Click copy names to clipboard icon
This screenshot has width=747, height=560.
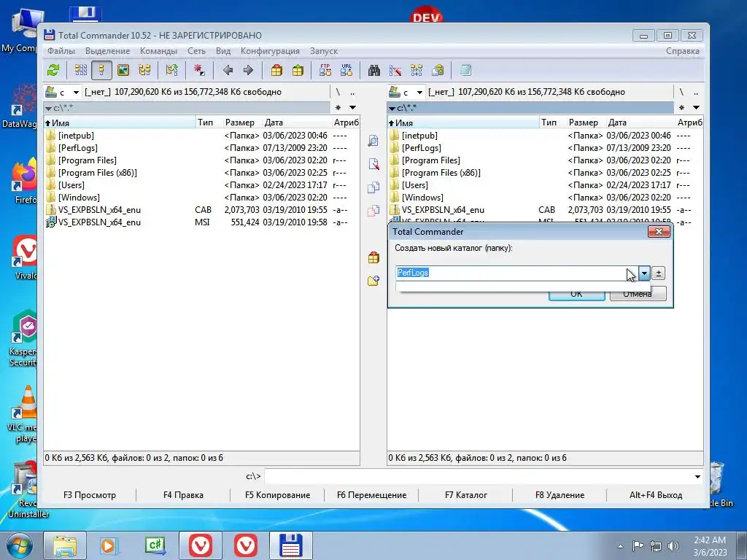pyautogui.click(x=438, y=71)
